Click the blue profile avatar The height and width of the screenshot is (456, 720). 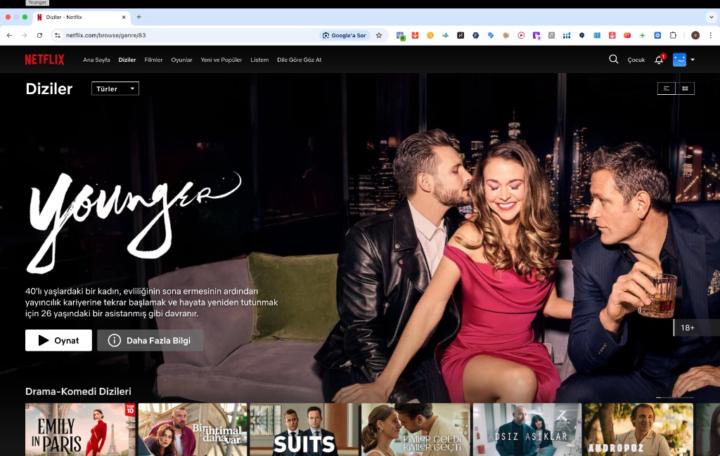(x=679, y=60)
